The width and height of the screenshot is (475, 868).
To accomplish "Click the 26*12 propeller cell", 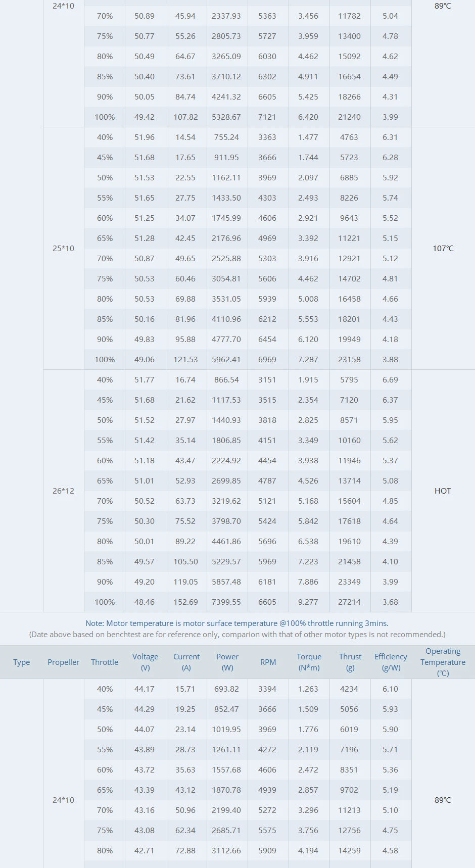I will (63, 491).
